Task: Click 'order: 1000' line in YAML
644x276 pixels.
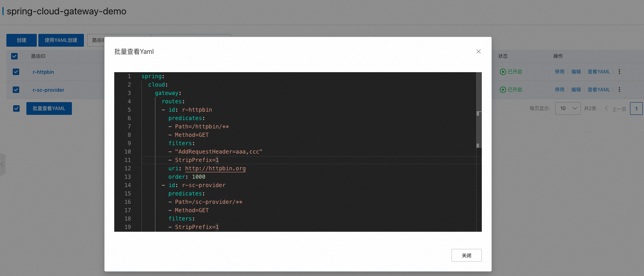Action: (x=187, y=177)
